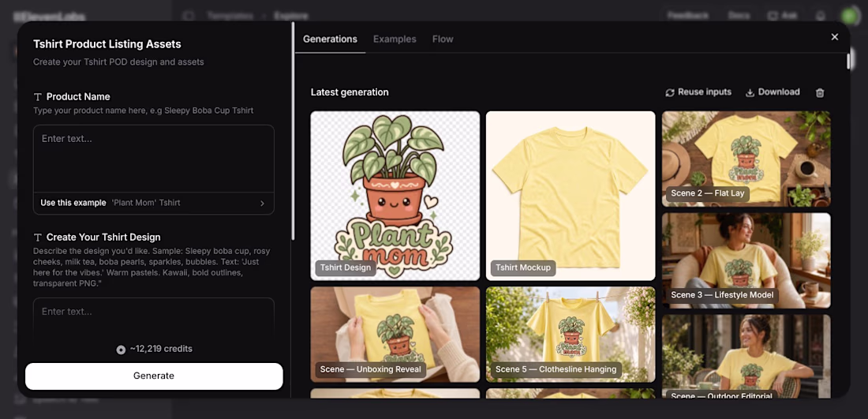Click the Scene — Unboxing Reveal caption

coord(371,370)
